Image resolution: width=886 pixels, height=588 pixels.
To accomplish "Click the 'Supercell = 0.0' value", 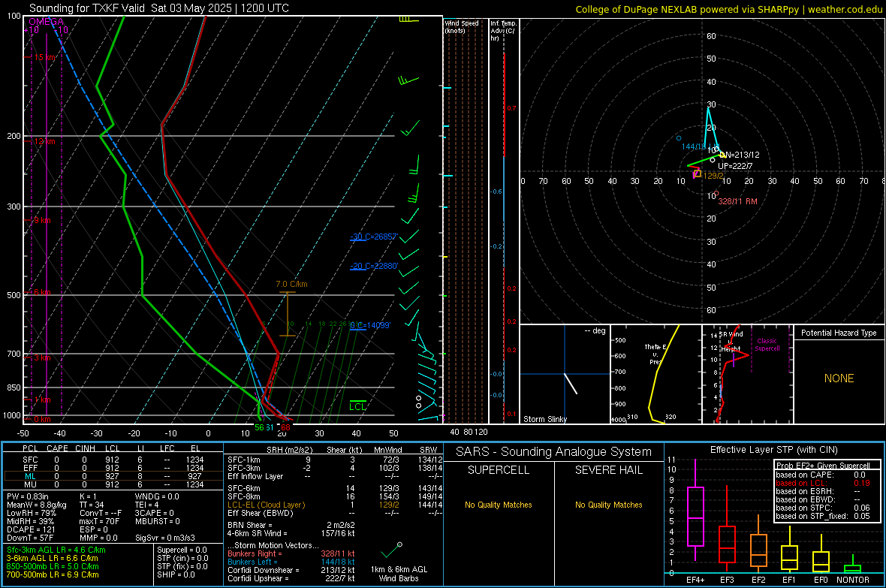I will tap(182, 550).
